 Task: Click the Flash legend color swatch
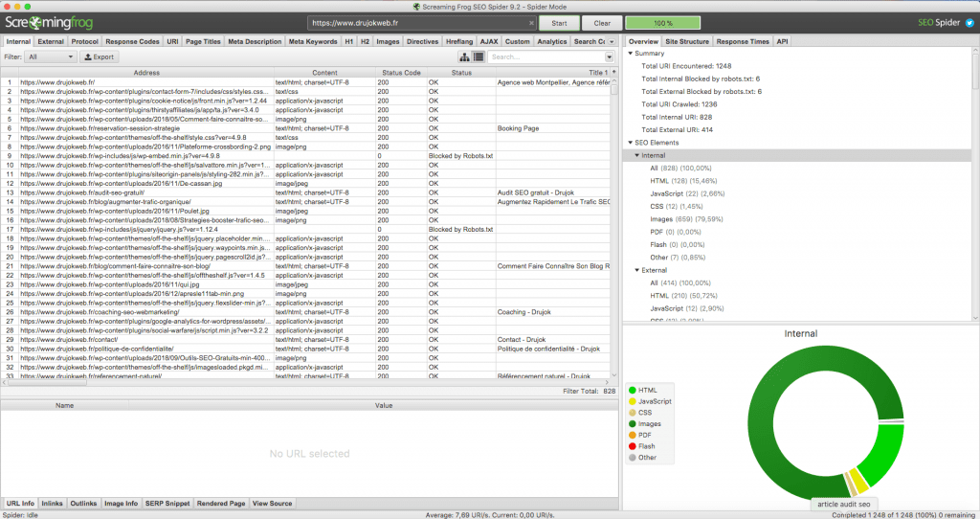pyautogui.click(x=632, y=446)
